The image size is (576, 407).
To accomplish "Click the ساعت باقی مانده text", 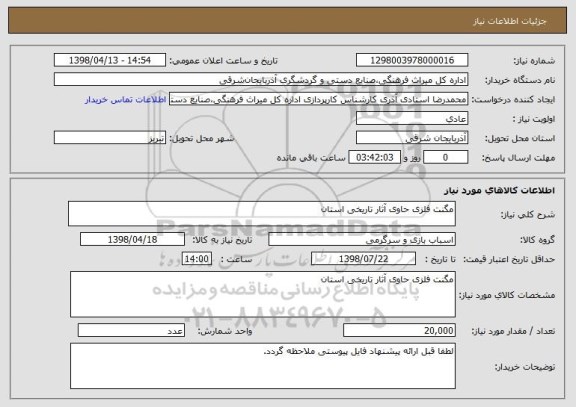I will coord(311,158).
